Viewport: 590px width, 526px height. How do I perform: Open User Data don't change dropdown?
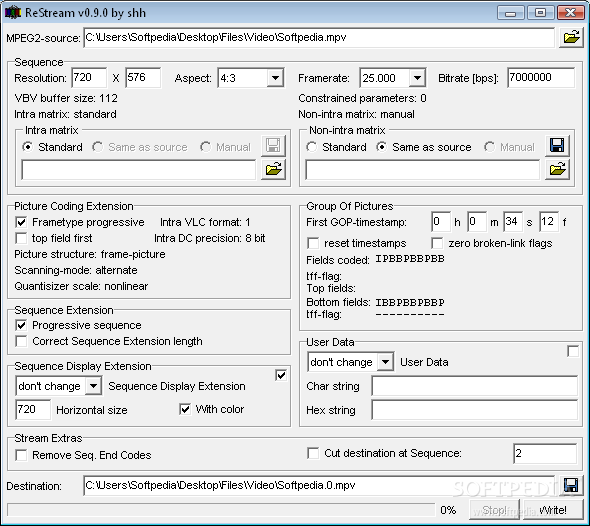point(385,362)
